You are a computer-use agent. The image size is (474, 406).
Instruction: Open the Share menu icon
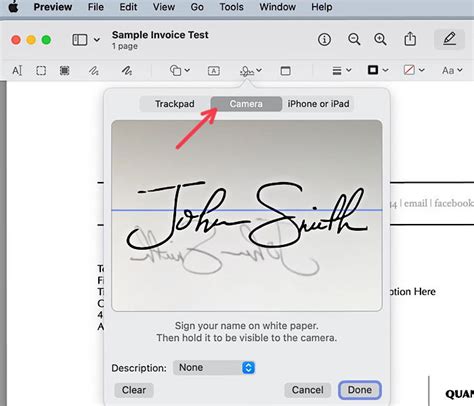point(410,39)
